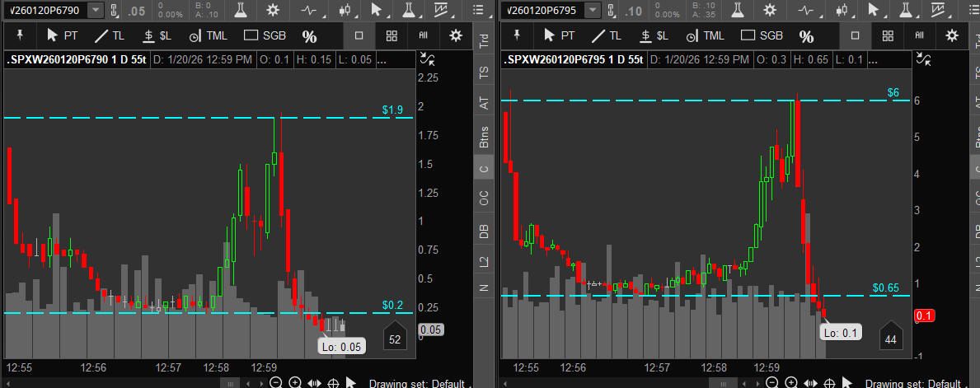
Task: Pick the $L price level tool, left chart
Action: click(157, 35)
